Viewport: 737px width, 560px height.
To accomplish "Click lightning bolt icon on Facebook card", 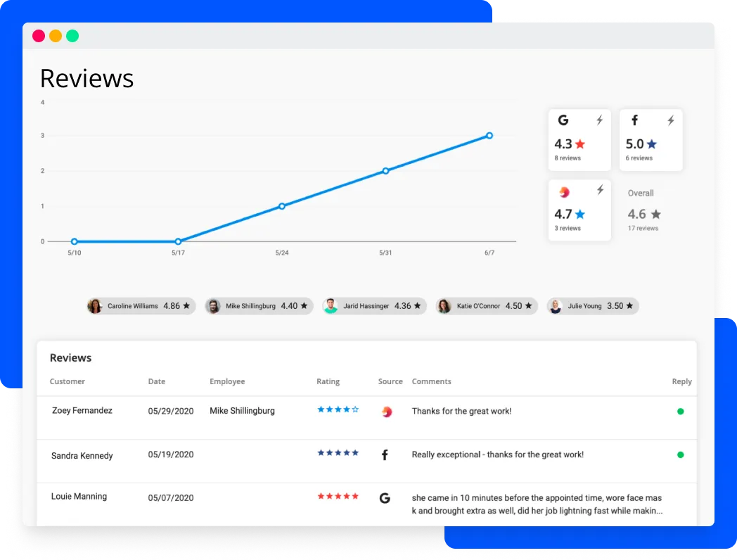I will point(670,120).
